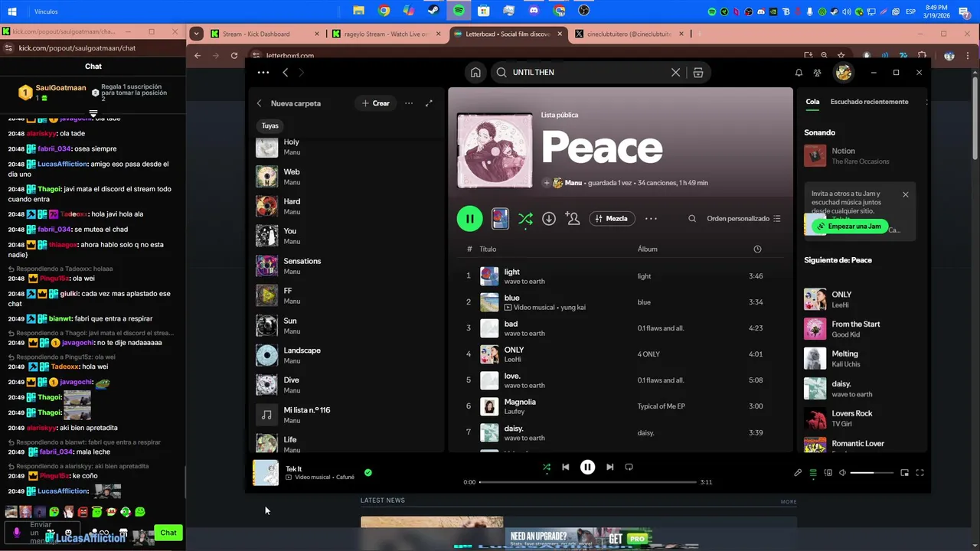Open the library more options dots

(409, 103)
